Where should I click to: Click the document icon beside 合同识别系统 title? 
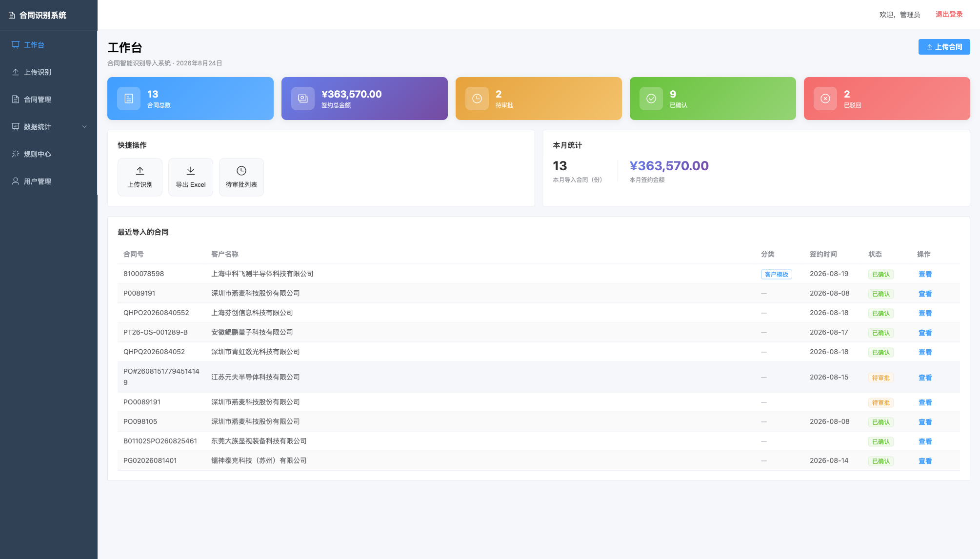coord(12,16)
